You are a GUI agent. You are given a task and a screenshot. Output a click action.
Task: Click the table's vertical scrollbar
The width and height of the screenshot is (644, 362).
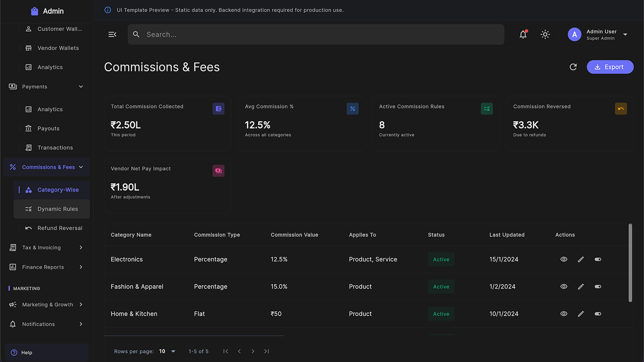pos(630,263)
